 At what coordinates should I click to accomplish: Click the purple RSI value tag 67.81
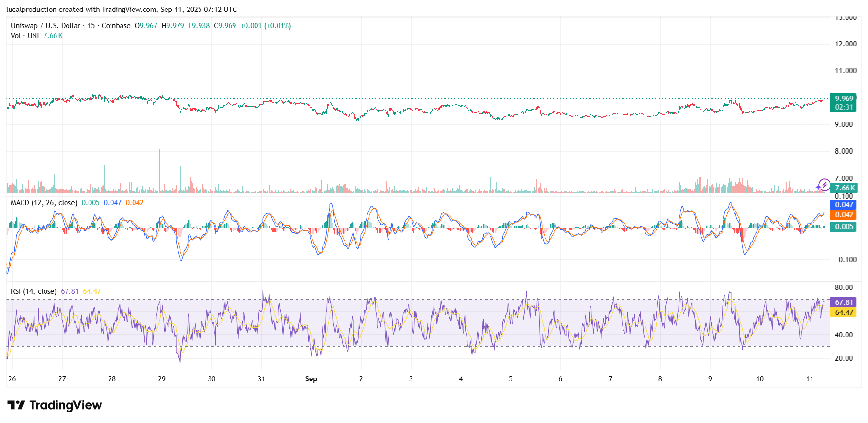pos(844,302)
